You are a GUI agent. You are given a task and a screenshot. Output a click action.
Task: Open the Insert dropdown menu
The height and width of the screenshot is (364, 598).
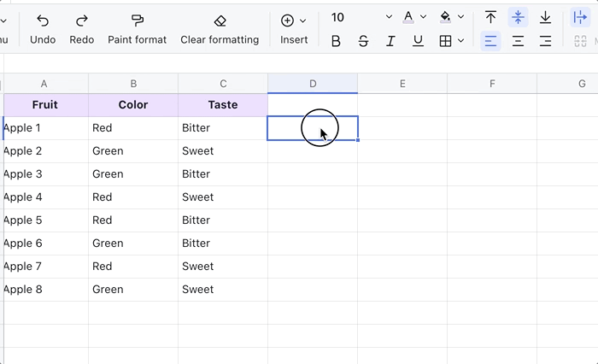294,21
